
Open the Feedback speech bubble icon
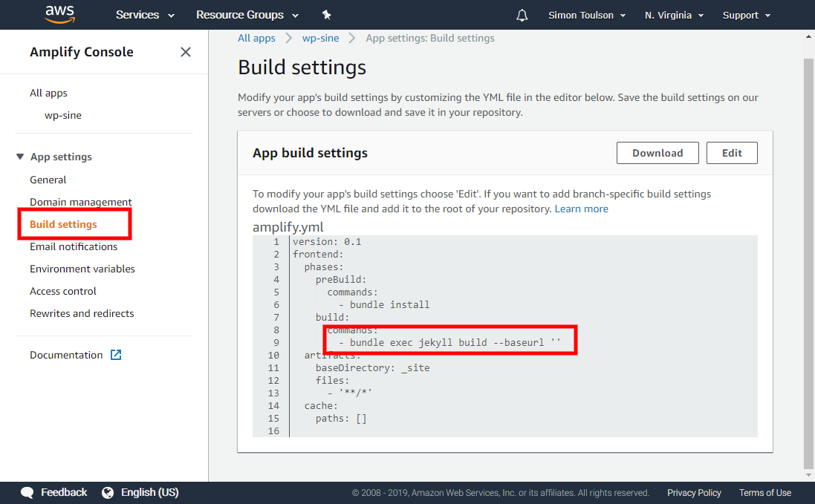coord(27,493)
